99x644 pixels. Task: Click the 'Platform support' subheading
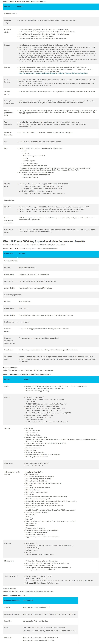9,589
